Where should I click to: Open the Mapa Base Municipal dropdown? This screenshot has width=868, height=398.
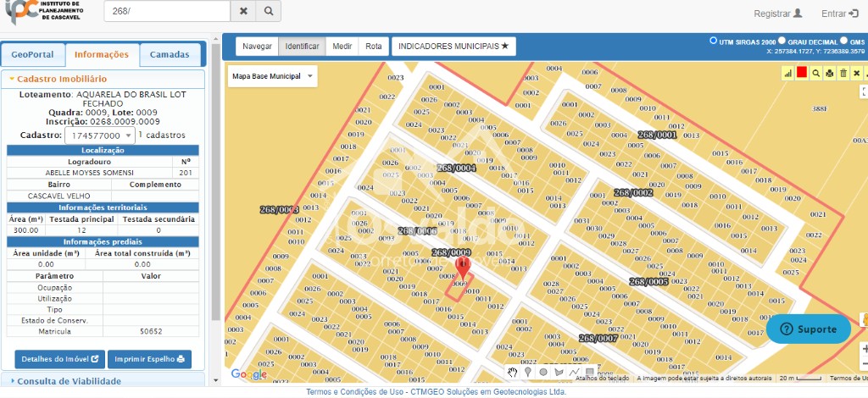[x=272, y=76]
